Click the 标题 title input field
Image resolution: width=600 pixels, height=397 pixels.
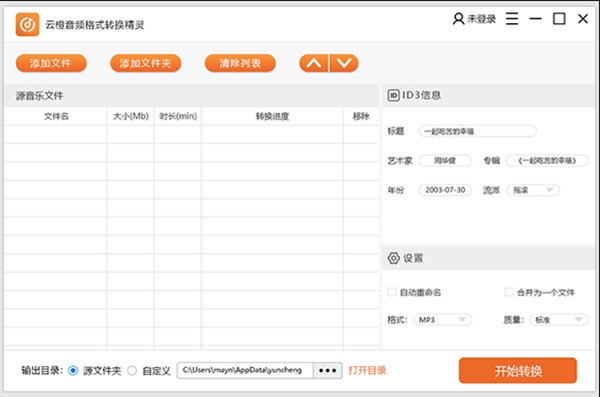478,131
